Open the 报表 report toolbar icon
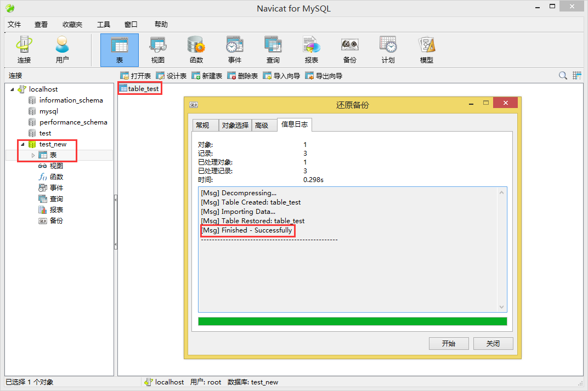This screenshot has height=391, width=588. point(312,50)
